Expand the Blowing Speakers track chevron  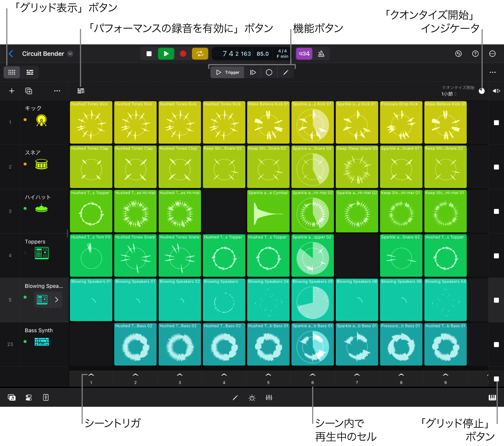pyautogui.click(x=56, y=300)
